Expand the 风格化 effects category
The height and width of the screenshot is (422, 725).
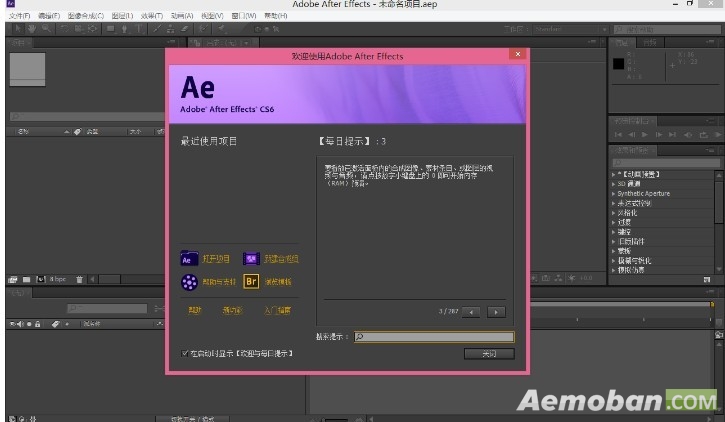(614, 213)
